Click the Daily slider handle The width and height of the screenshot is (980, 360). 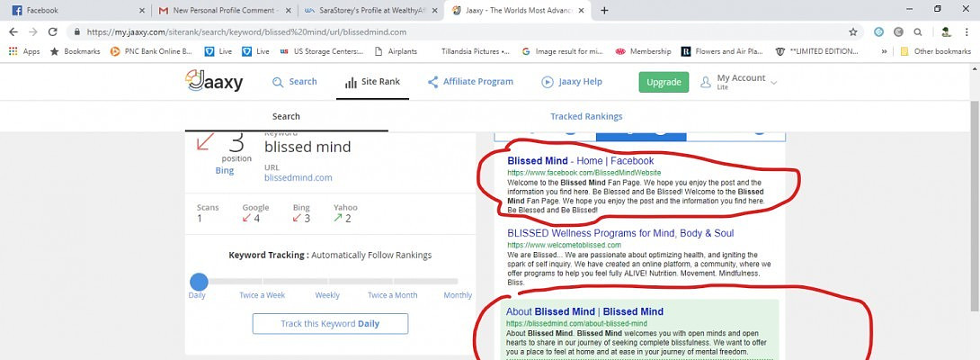199,282
